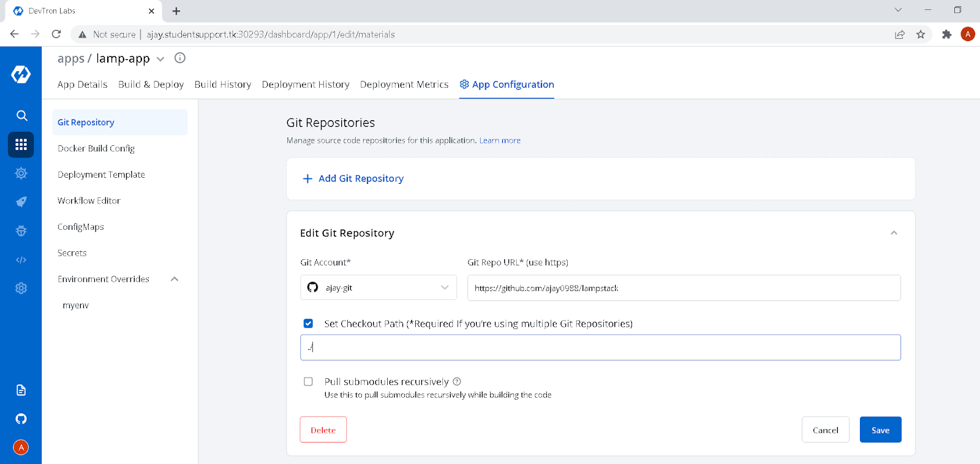Open Workflow Editor in the side menu

pyautogui.click(x=89, y=200)
